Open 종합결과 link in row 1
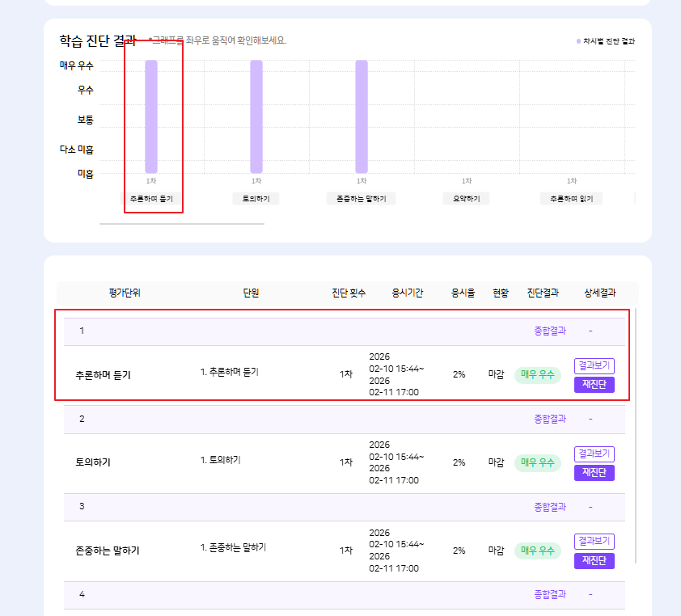The height and width of the screenshot is (616, 681). (549, 331)
